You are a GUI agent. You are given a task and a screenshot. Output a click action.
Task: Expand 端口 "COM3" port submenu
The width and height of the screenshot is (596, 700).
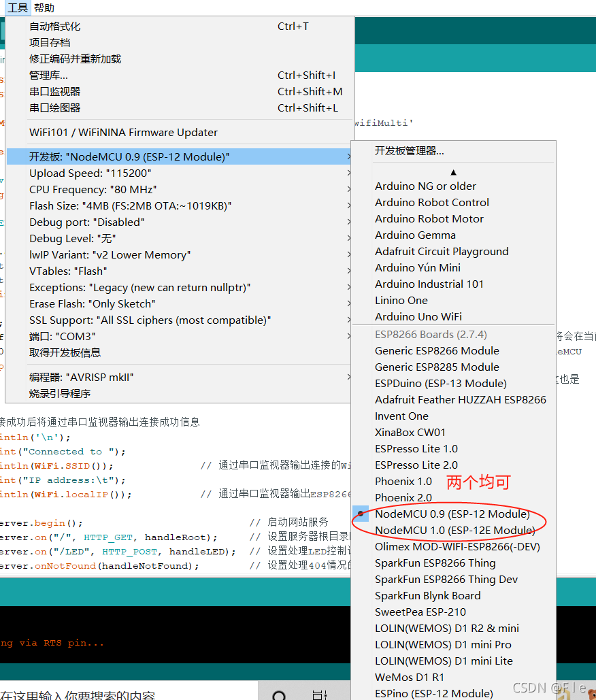coord(180,337)
